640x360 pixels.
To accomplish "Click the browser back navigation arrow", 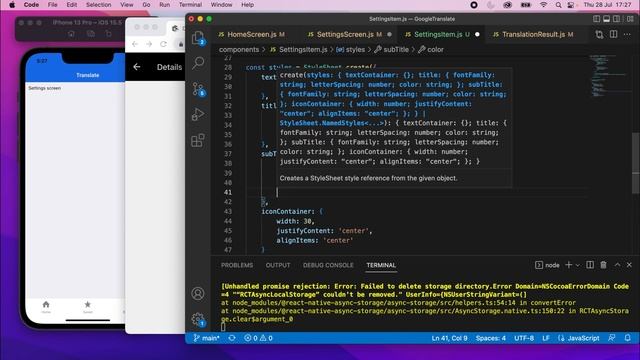I will (135, 44).
